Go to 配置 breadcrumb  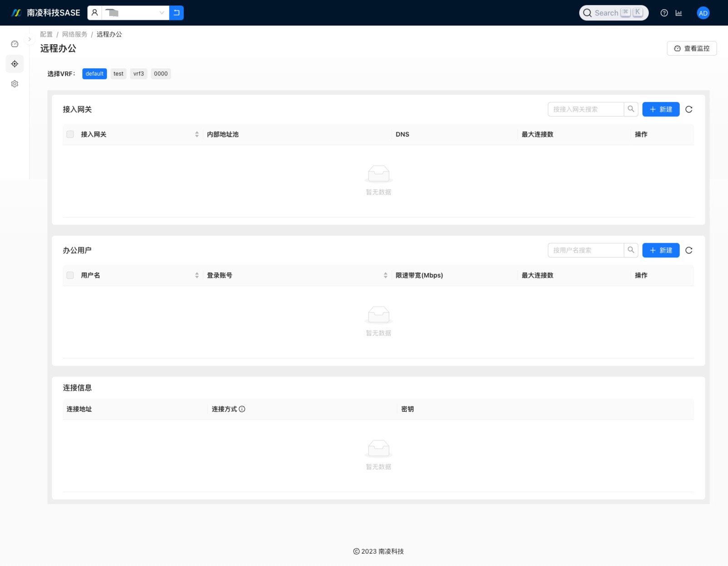point(46,34)
